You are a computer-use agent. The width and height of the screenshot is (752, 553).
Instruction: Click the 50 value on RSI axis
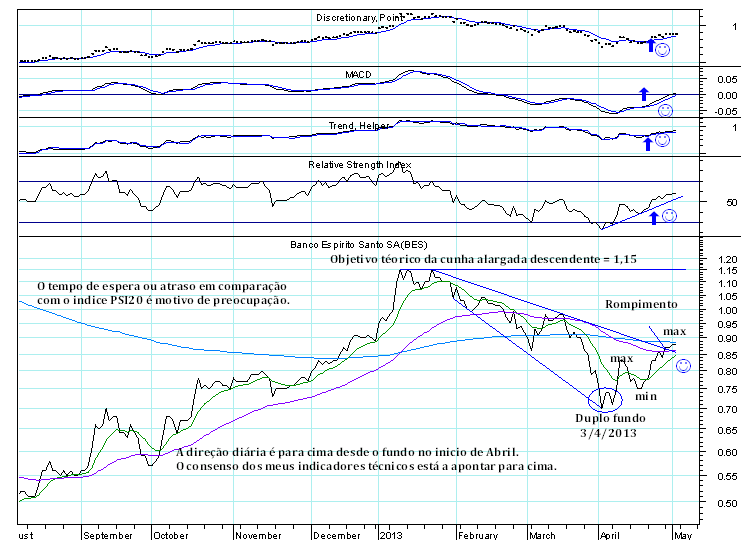pyautogui.click(x=732, y=203)
